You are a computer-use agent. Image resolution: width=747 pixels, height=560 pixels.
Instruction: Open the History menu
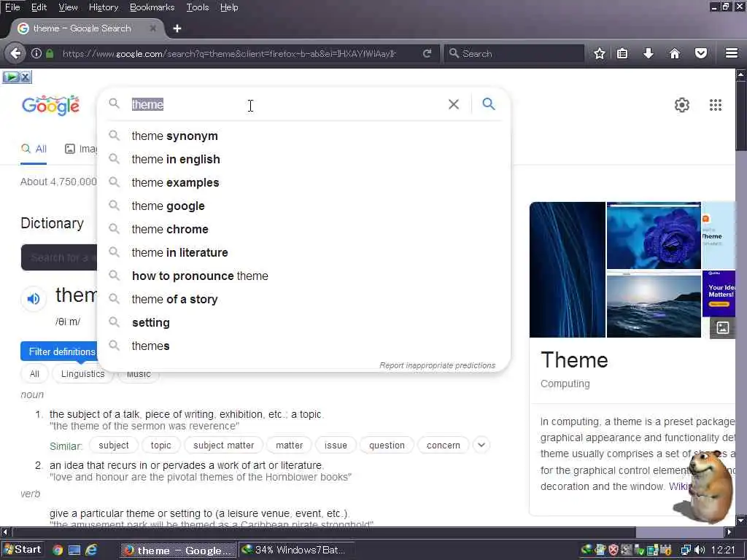104,7
